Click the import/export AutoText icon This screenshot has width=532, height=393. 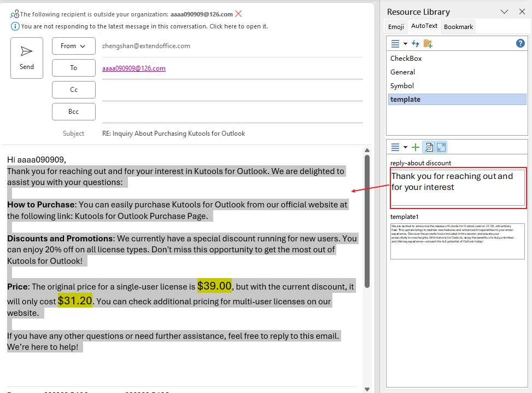tap(416, 43)
